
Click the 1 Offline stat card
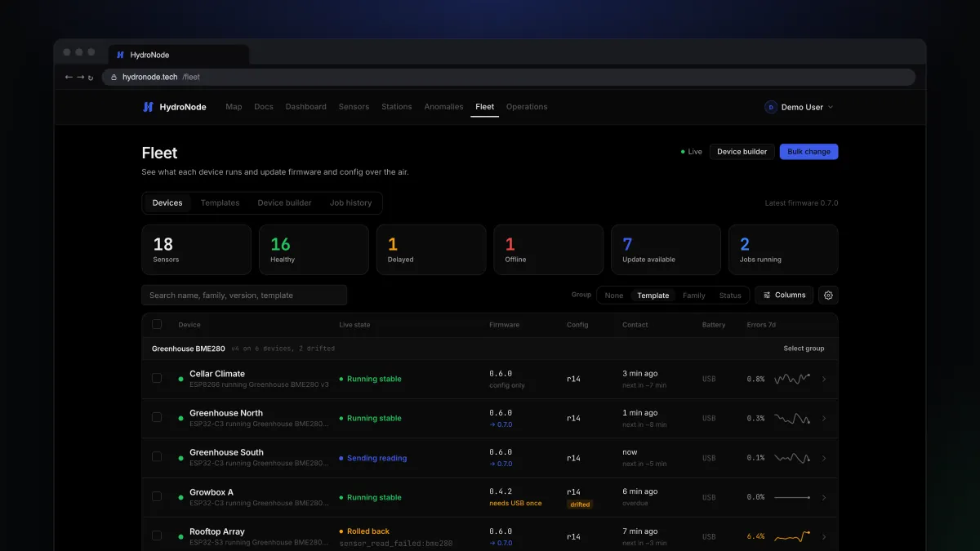[x=549, y=250]
